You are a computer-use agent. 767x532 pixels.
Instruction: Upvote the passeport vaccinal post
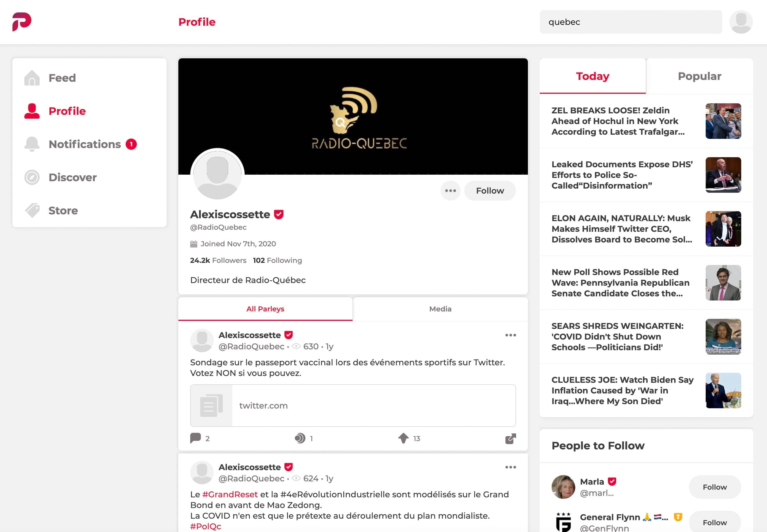point(403,438)
